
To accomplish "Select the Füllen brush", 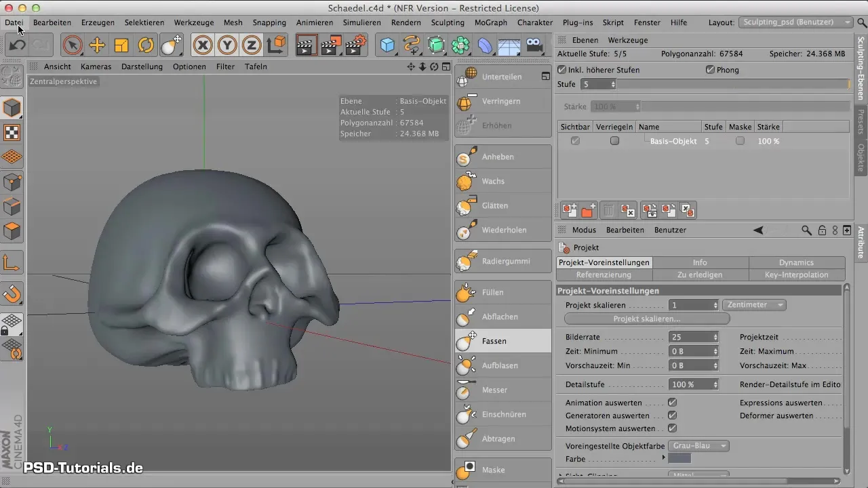I will click(x=502, y=293).
